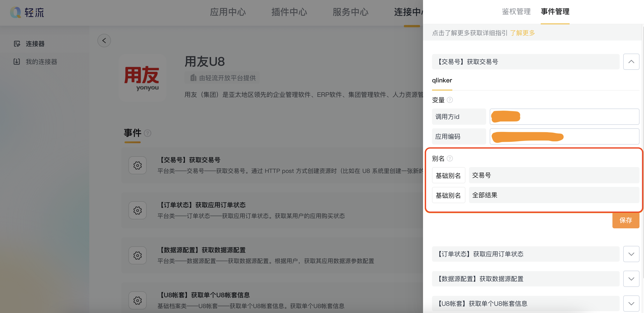Click the 基础别名 label beside 交易号
This screenshot has width=644, height=313.
coord(448,175)
